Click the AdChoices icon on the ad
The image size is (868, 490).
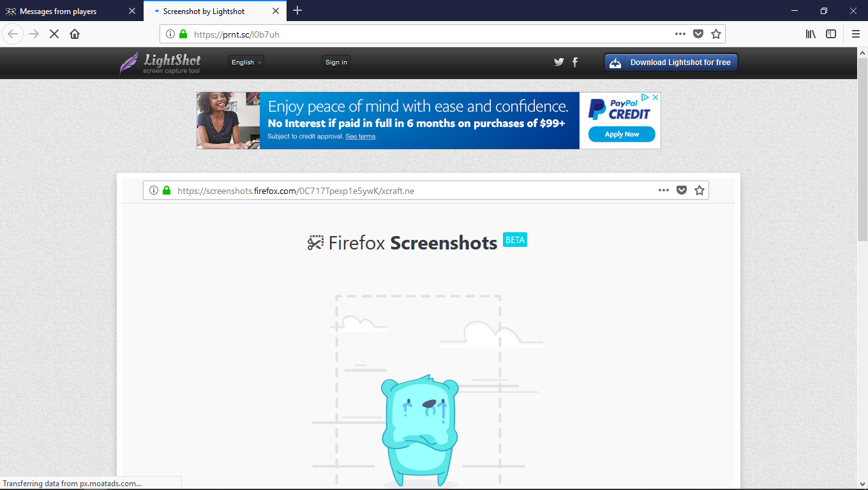coord(645,98)
